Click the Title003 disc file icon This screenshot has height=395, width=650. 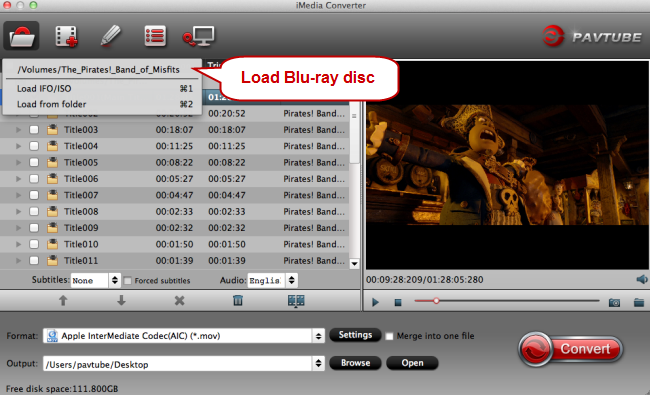52,130
